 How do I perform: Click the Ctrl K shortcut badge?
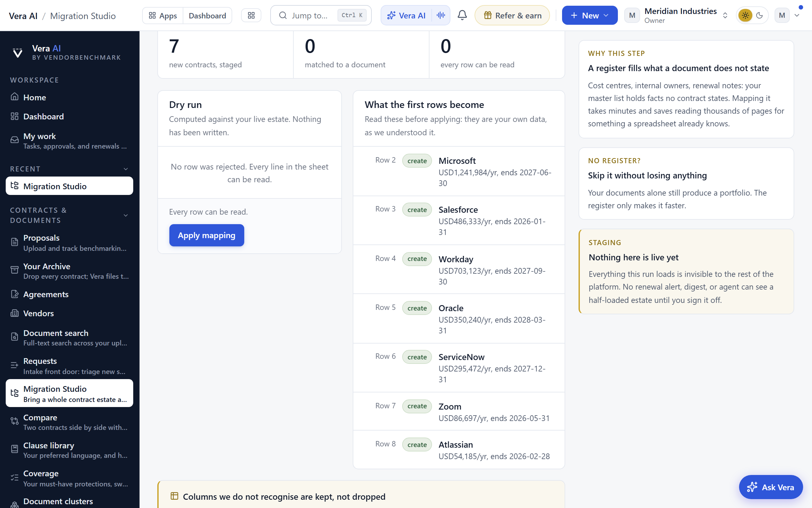352,16
